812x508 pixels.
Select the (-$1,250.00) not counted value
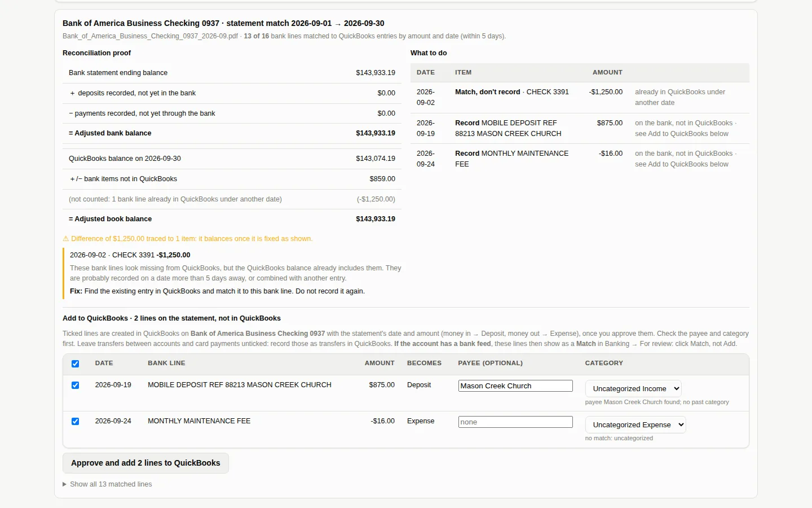point(376,199)
